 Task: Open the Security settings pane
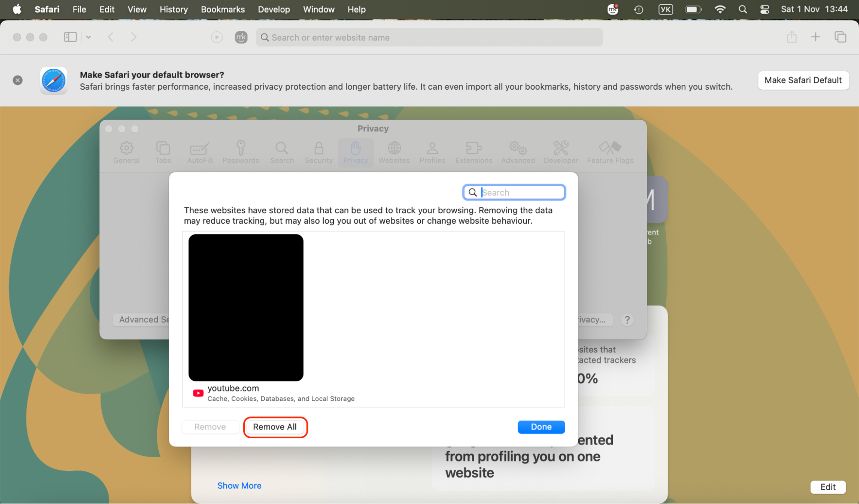[318, 152]
